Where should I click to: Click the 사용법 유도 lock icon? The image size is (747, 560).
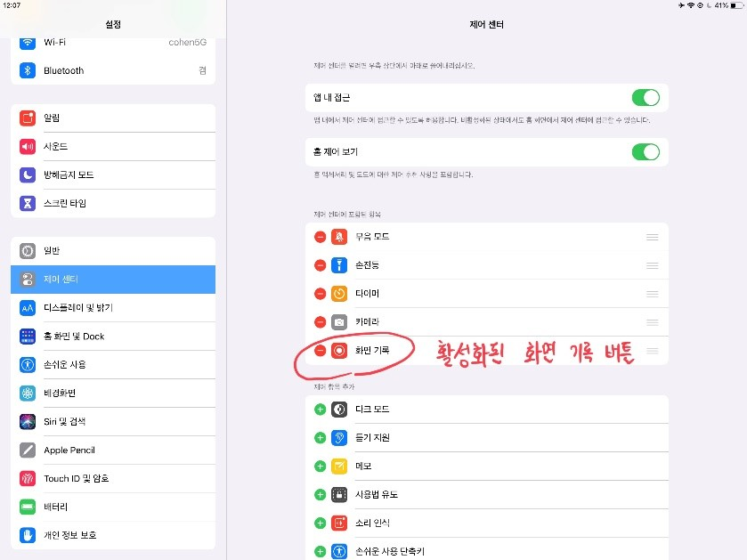click(x=339, y=495)
